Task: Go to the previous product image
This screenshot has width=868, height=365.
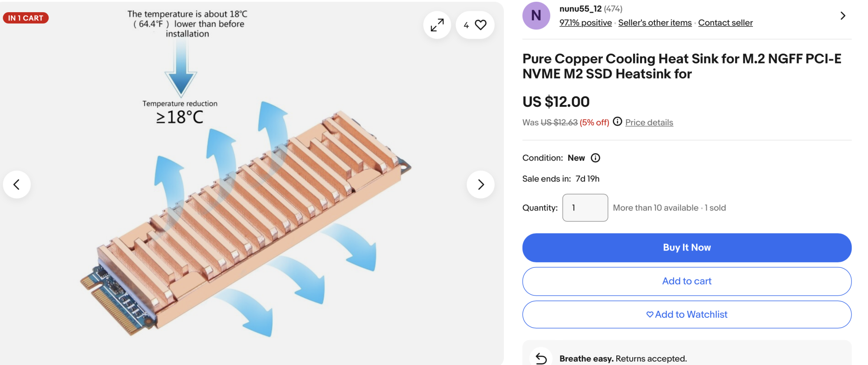Action: pos(17,184)
